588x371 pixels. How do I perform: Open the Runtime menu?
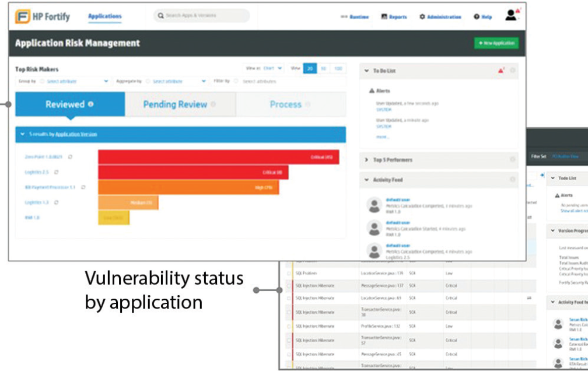(x=359, y=17)
